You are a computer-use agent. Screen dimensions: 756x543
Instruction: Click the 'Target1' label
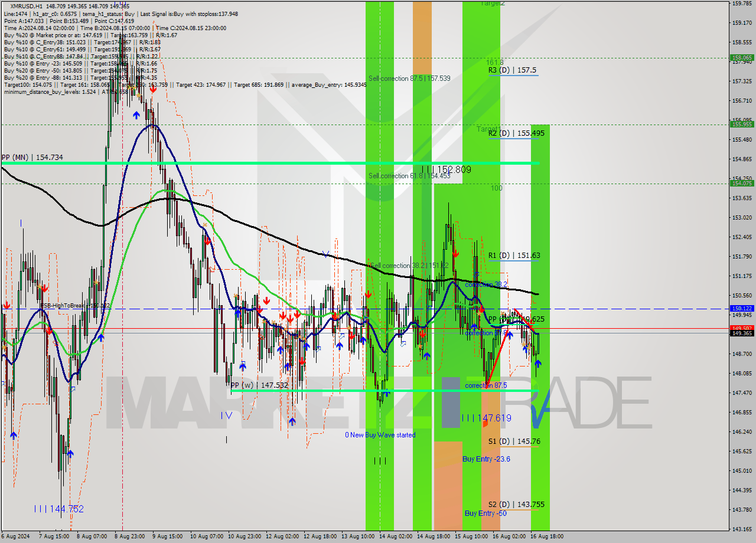click(x=489, y=128)
